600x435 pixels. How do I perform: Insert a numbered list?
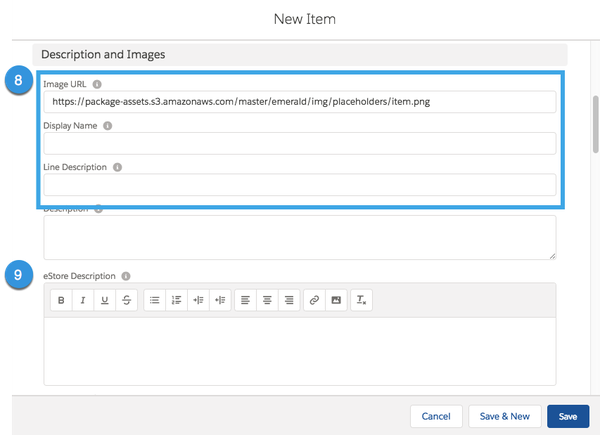(177, 300)
